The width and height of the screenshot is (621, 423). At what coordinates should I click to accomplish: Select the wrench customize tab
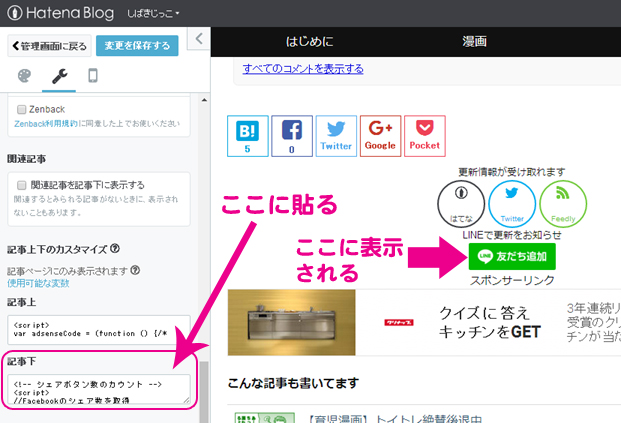pyautogui.click(x=59, y=76)
